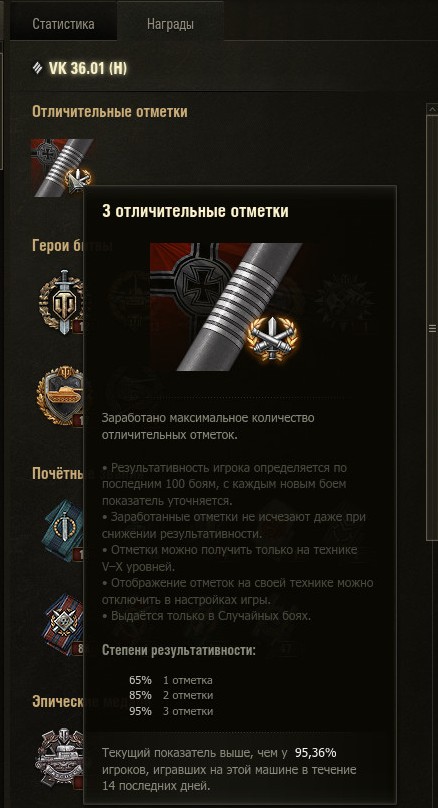Click the red-blue striped ribbon with cross
Image resolution: width=438 pixels, height=808 pixels.
[x=64, y=624]
